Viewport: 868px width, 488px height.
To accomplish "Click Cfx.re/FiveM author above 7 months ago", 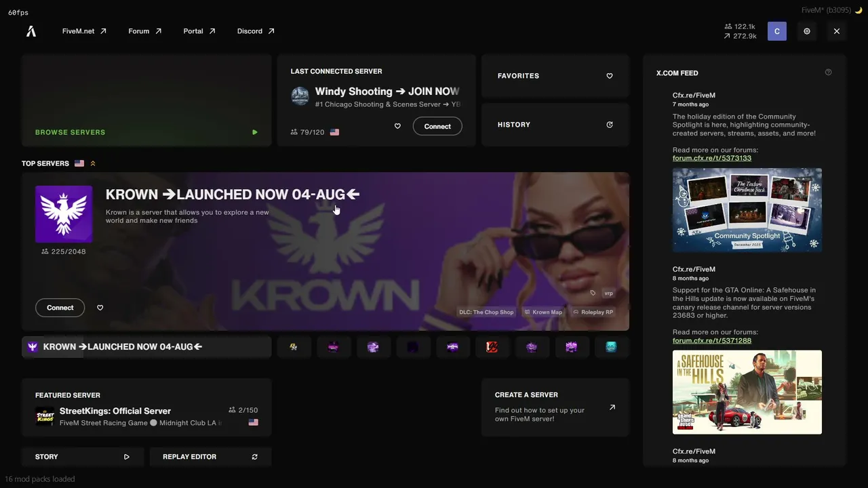I will pyautogui.click(x=694, y=96).
